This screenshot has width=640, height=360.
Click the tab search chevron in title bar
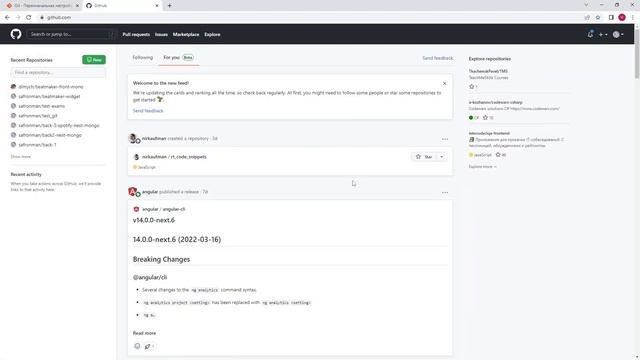tap(586, 5)
